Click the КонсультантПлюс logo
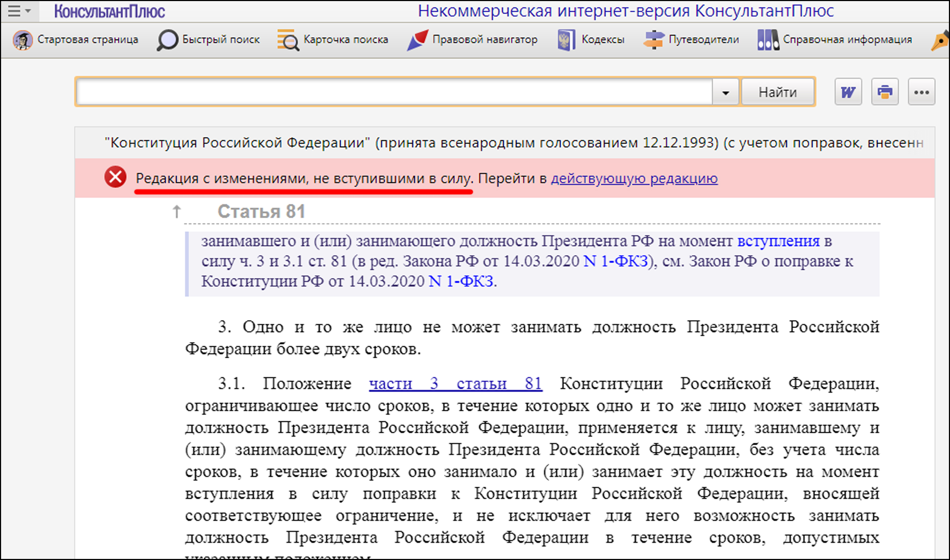Screen dimensions: 950x560 click(110, 11)
